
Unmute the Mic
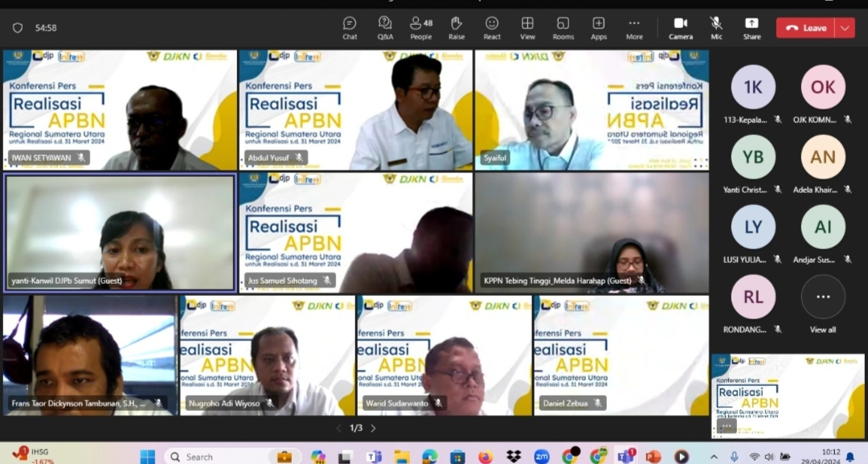coord(716,27)
